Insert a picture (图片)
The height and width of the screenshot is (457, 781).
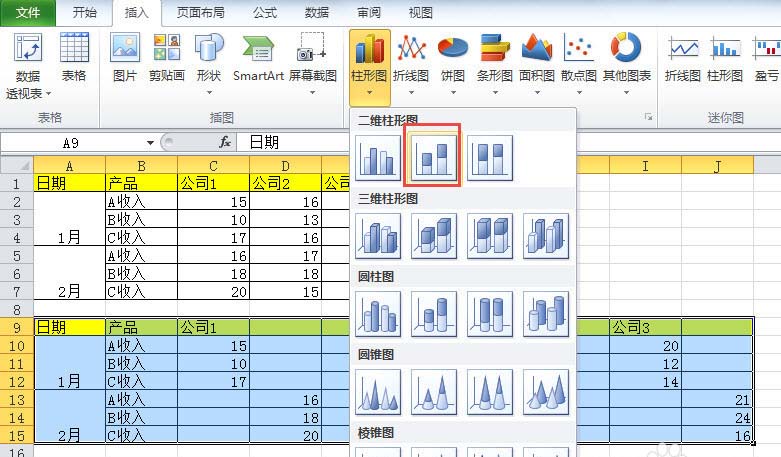[125, 57]
